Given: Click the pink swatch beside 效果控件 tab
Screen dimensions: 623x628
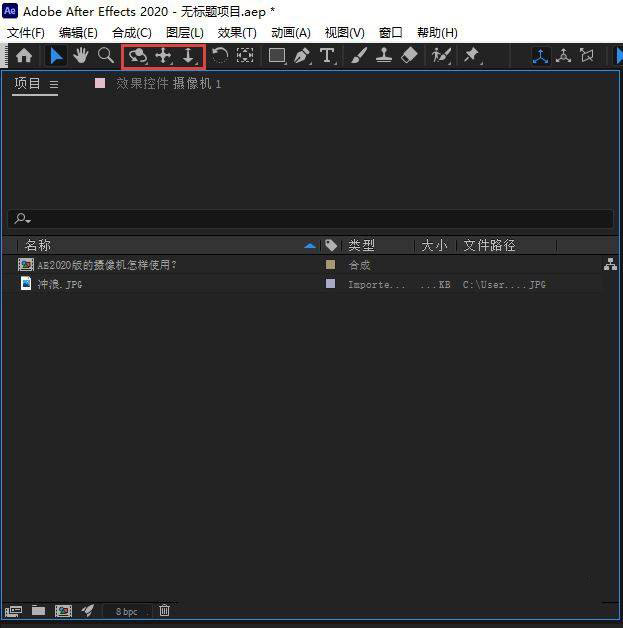Looking at the screenshot, I should pos(100,83).
